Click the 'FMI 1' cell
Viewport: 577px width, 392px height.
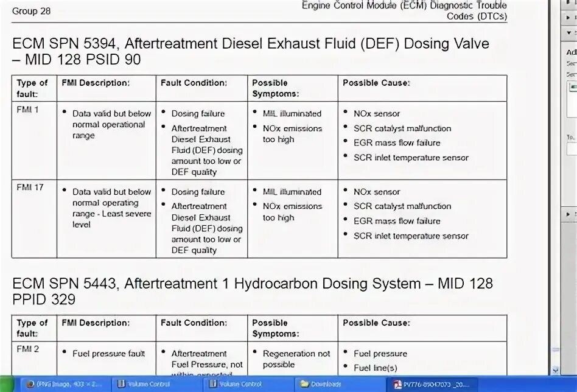tap(27, 110)
